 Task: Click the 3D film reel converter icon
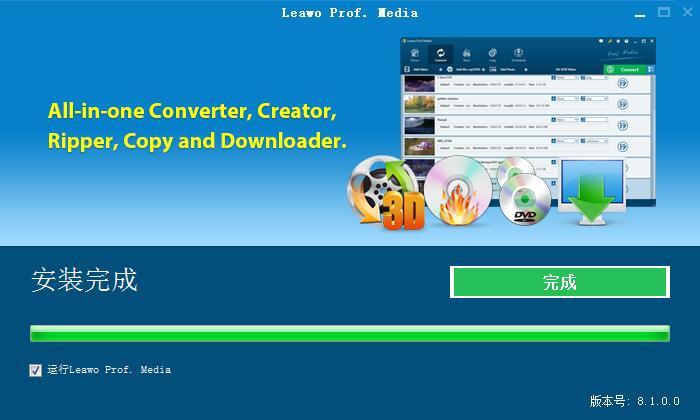point(385,193)
